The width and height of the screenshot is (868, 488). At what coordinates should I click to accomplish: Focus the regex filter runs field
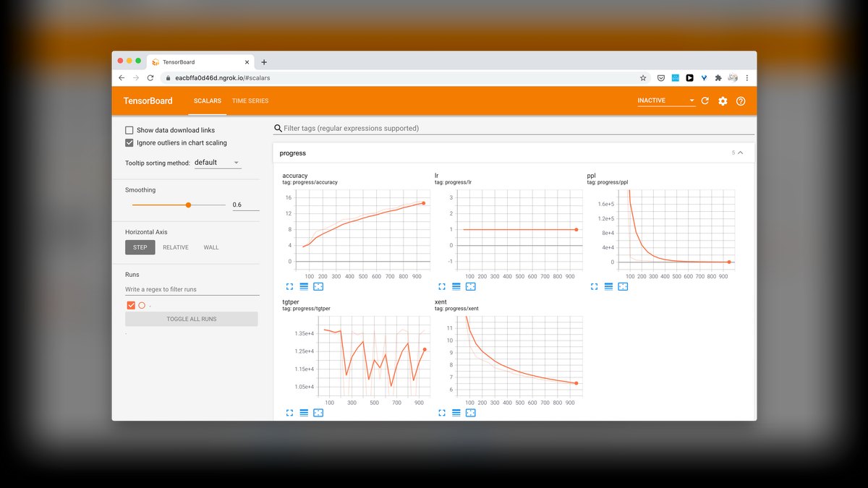click(x=192, y=289)
